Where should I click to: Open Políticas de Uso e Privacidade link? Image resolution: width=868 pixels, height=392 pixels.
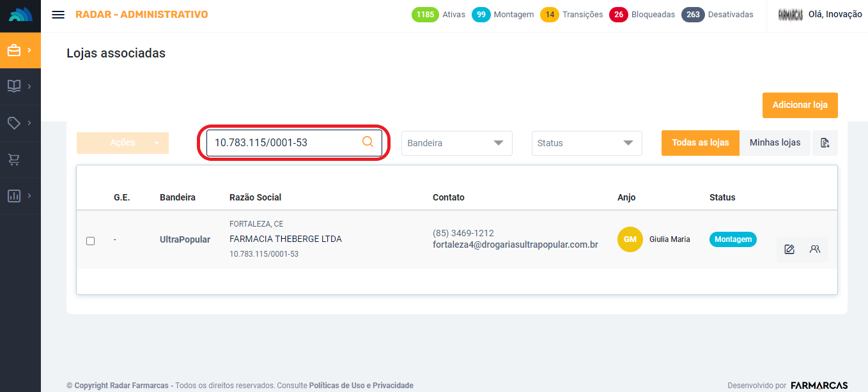[361, 386]
